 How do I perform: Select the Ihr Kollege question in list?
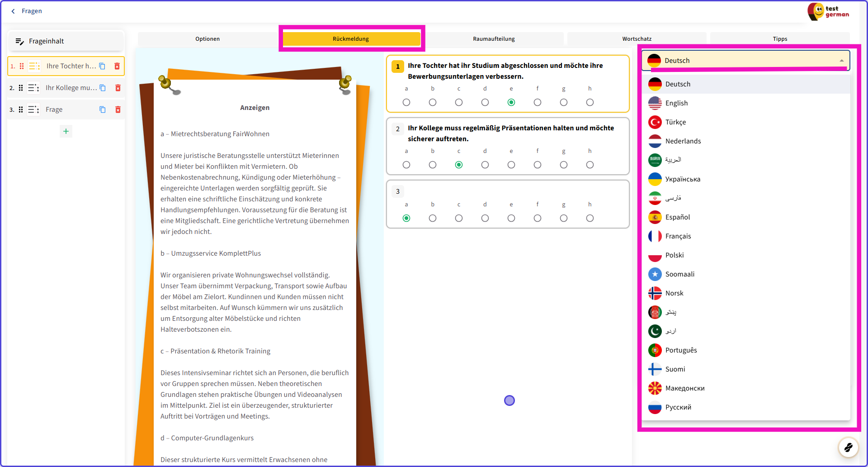pyautogui.click(x=71, y=88)
